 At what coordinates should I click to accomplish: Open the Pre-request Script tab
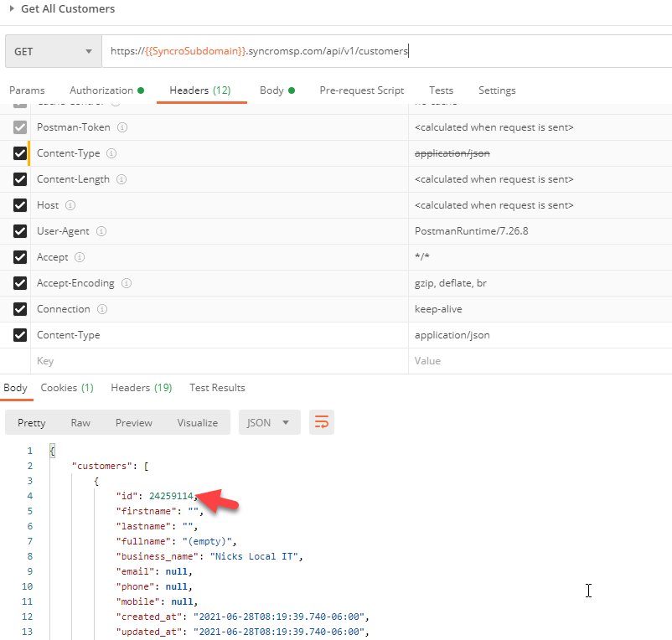point(361,90)
